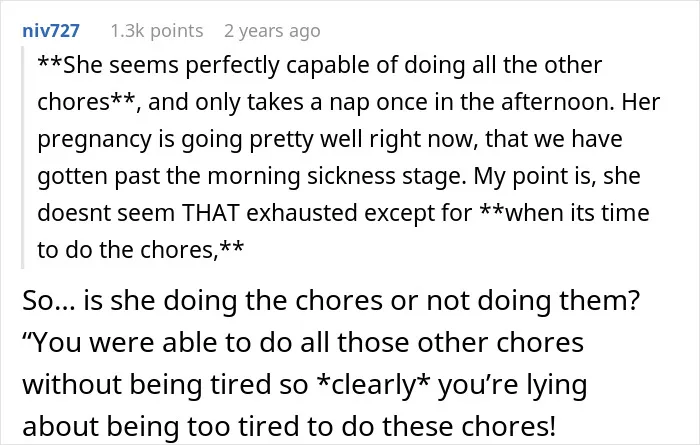Viewport: 700px width, 445px height.
Task: Click the line beginning "You were able to do"
Action: click(303, 343)
